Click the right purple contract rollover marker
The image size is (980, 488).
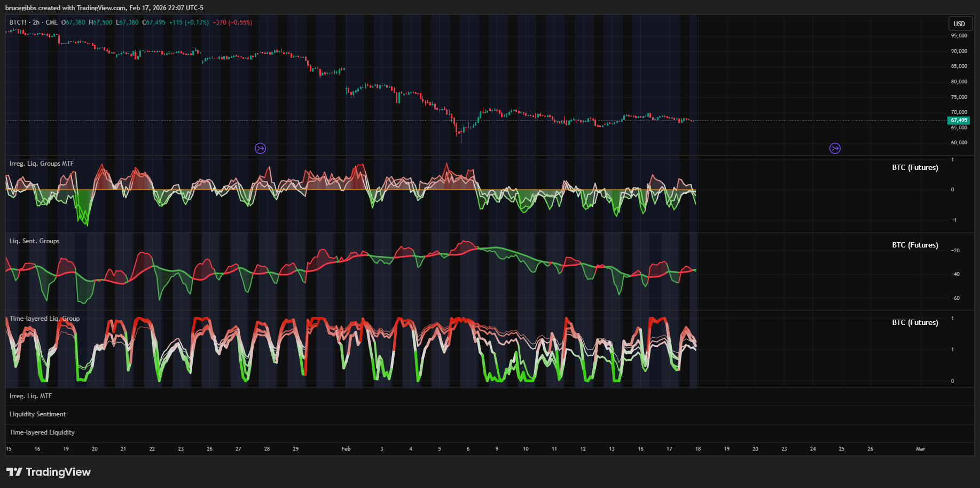(835, 148)
